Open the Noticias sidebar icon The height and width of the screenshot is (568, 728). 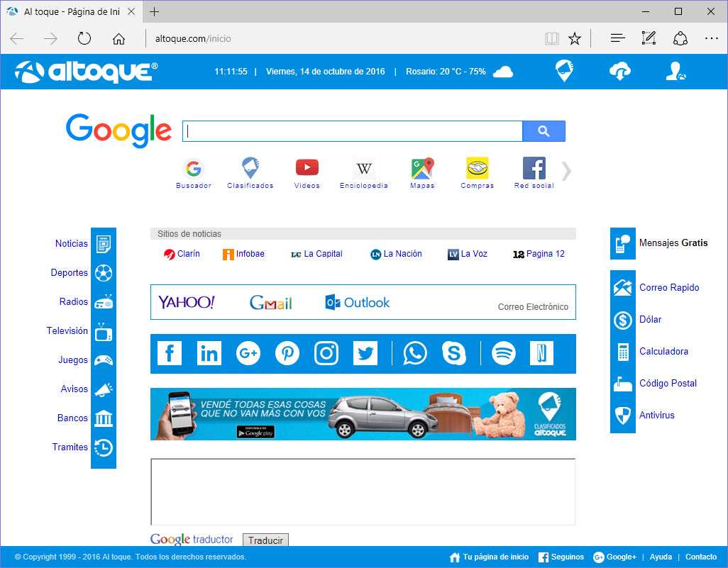[x=104, y=244]
